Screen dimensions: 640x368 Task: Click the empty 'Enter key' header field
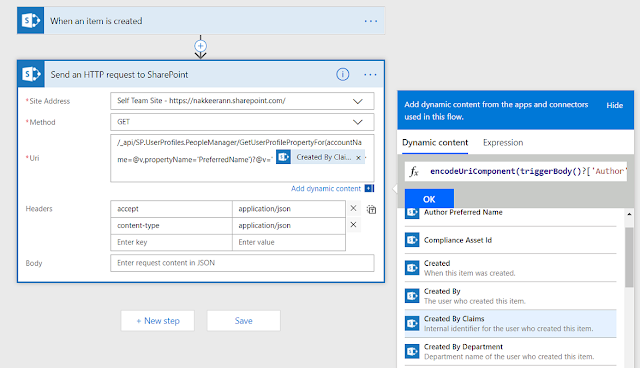tap(171, 242)
